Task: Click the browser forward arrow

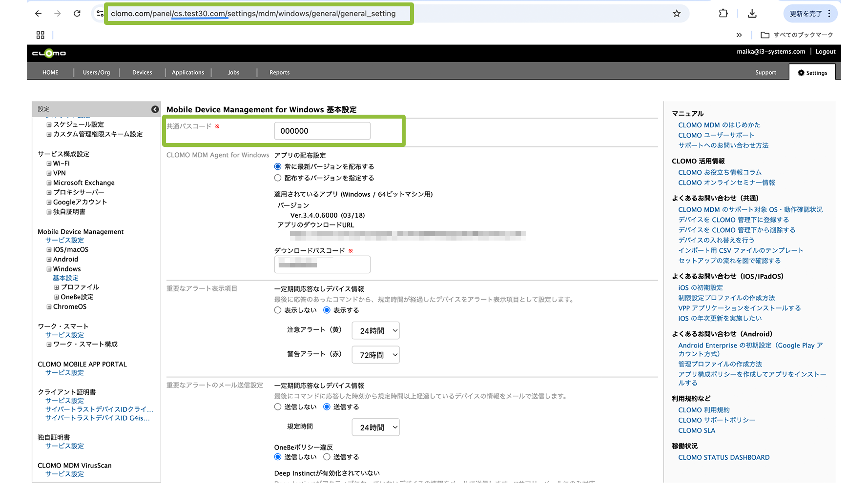Action: coord(58,14)
